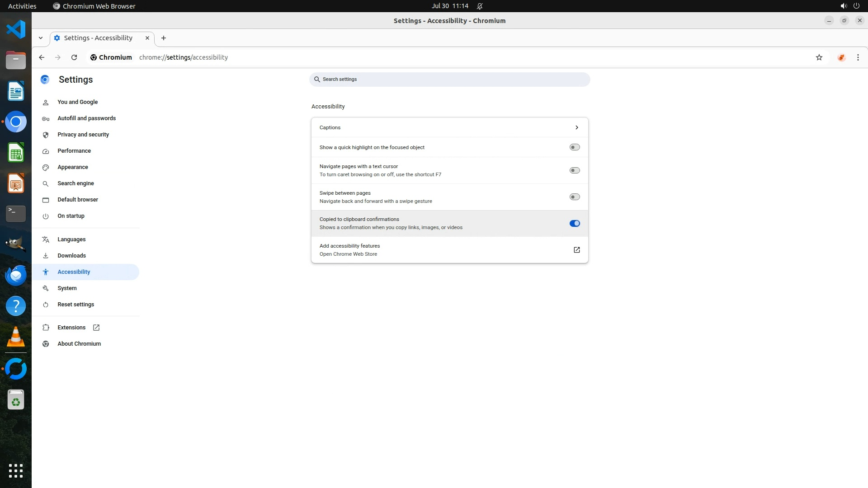Enable quick highlight on focused object

[x=574, y=147]
